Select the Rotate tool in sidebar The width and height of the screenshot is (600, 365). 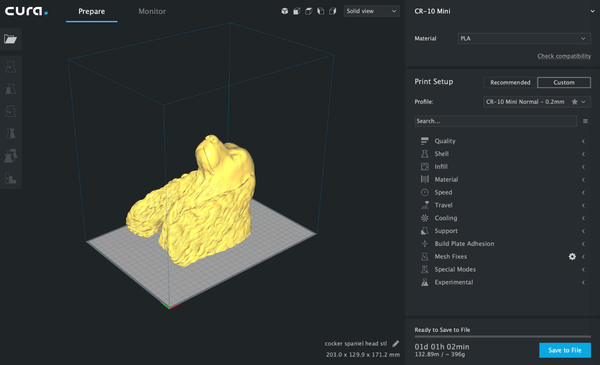coord(10,111)
